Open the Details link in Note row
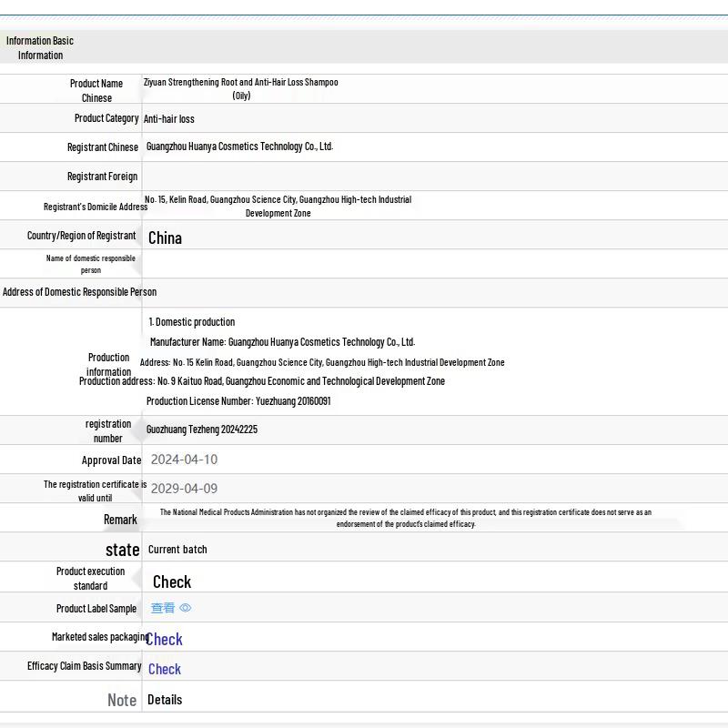Image resolution: width=728 pixels, height=728 pixels. click(x=165, y=700)
